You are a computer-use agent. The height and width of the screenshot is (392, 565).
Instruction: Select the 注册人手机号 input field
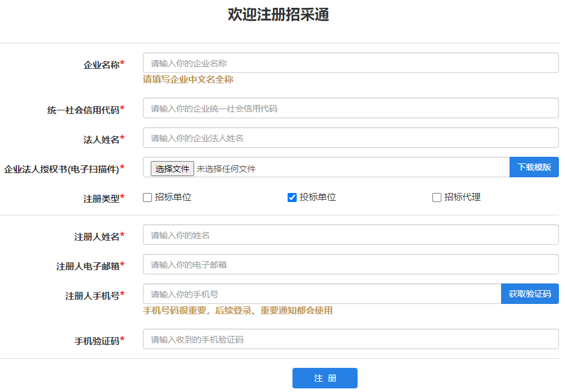click(321, 294)
